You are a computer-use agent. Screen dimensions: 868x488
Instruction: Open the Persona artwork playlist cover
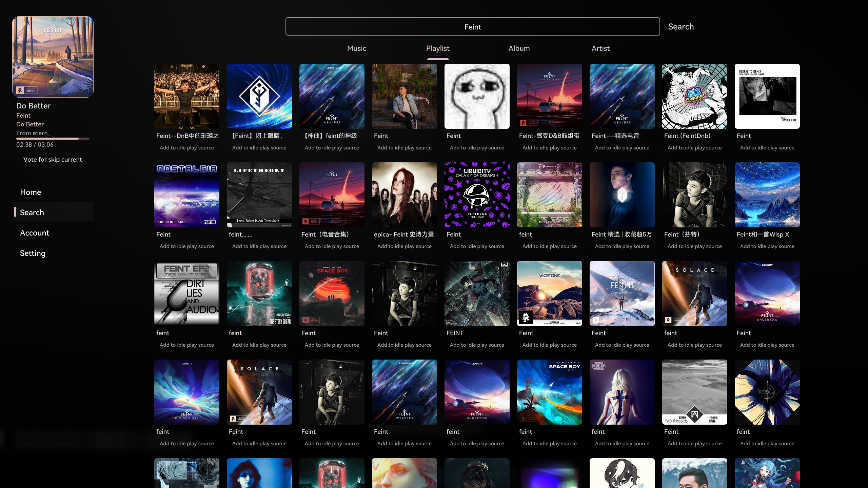tap(695, 96)
